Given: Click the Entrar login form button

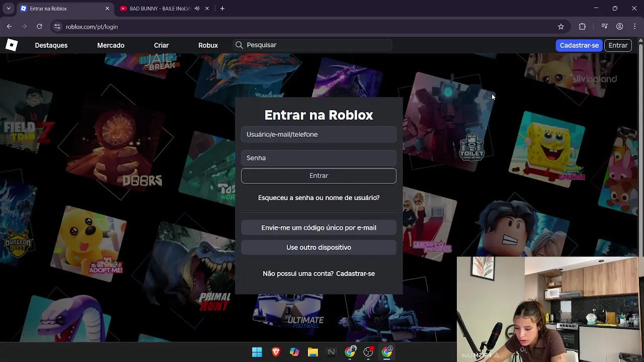Looking at the screenshot, I should (x=318, y=175).
